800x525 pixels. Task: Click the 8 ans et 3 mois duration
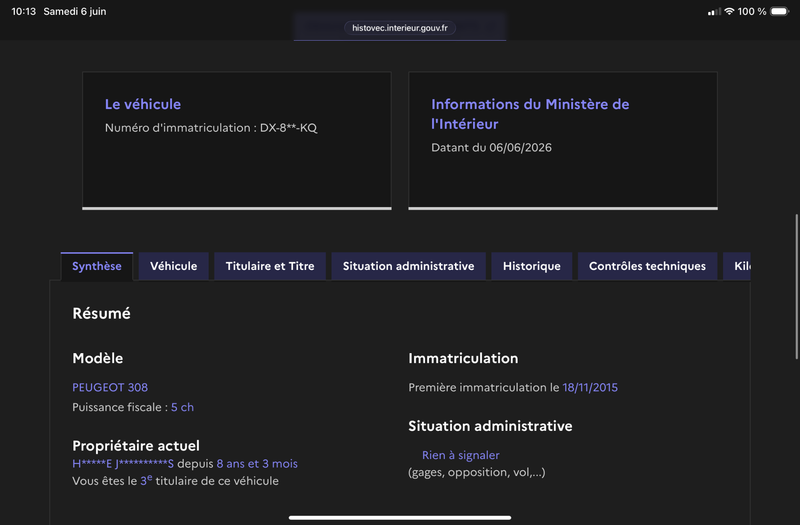[x=257, y=464]
